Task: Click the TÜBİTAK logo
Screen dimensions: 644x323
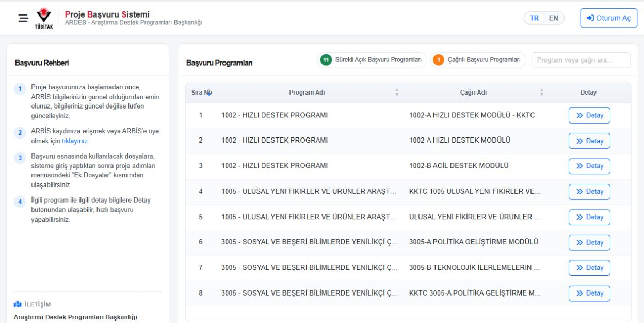Action: click(x=43, y=19)
